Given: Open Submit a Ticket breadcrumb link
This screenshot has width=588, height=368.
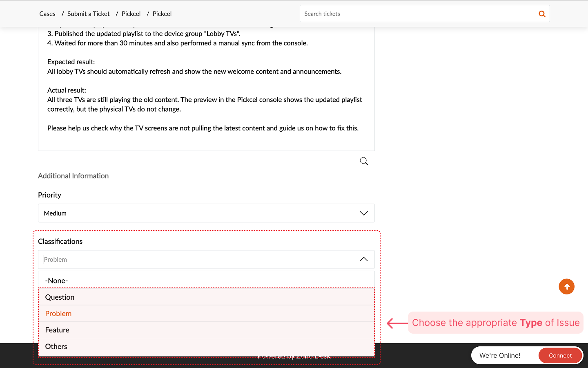Looking at the screenshot, I should point(88,14).
